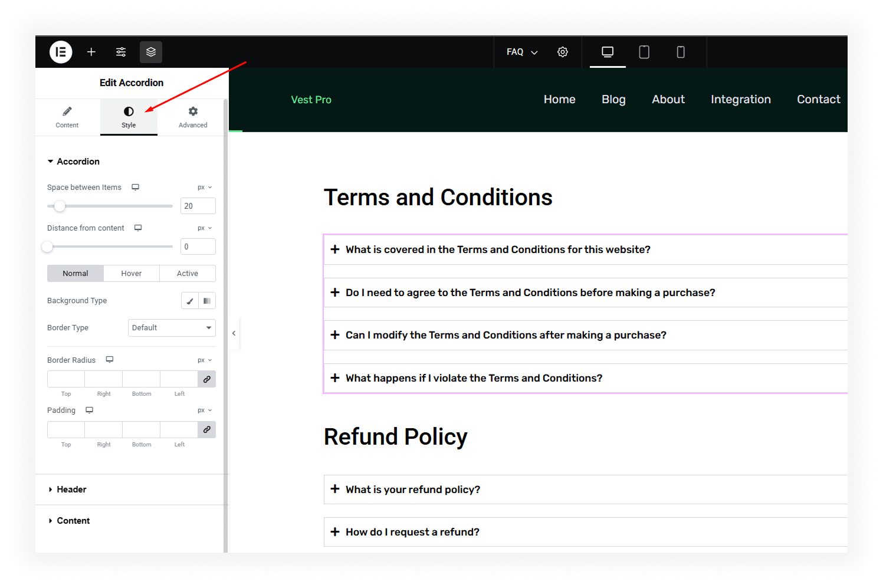
Task: Click the Border Radius Top field
Action: [x=66, y=379]
